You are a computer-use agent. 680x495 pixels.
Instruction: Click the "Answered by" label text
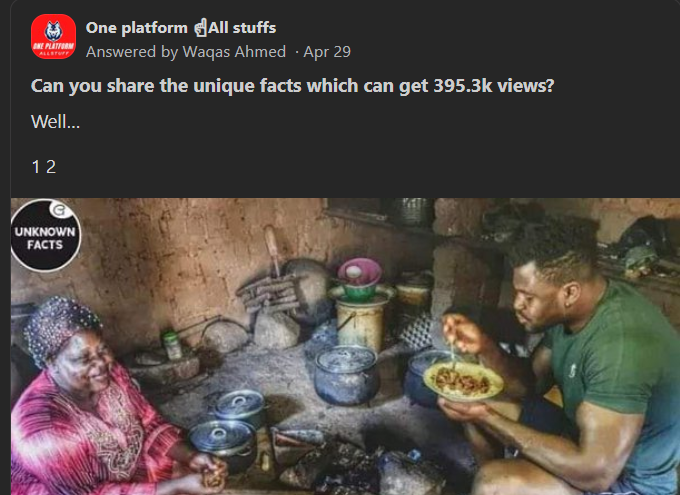pyautogui.click(x=132, y=52)
